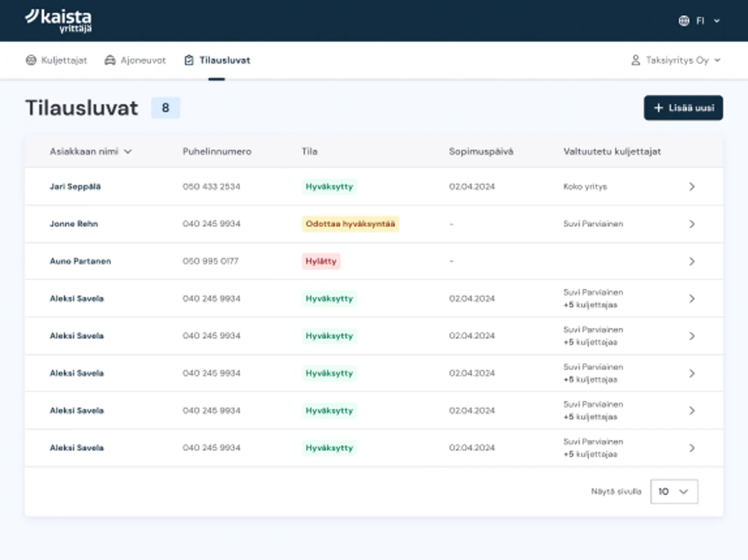Click the user profile icon

coord(635,60)
